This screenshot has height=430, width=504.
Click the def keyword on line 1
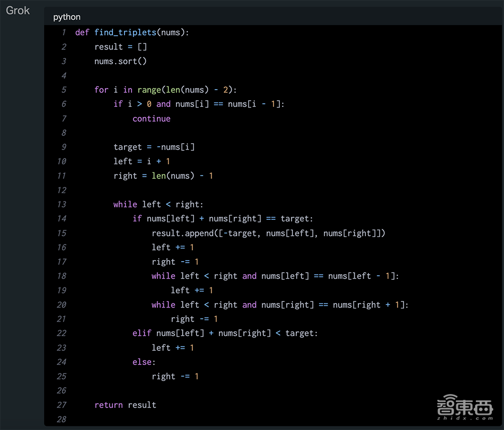(x=82, y=33)
